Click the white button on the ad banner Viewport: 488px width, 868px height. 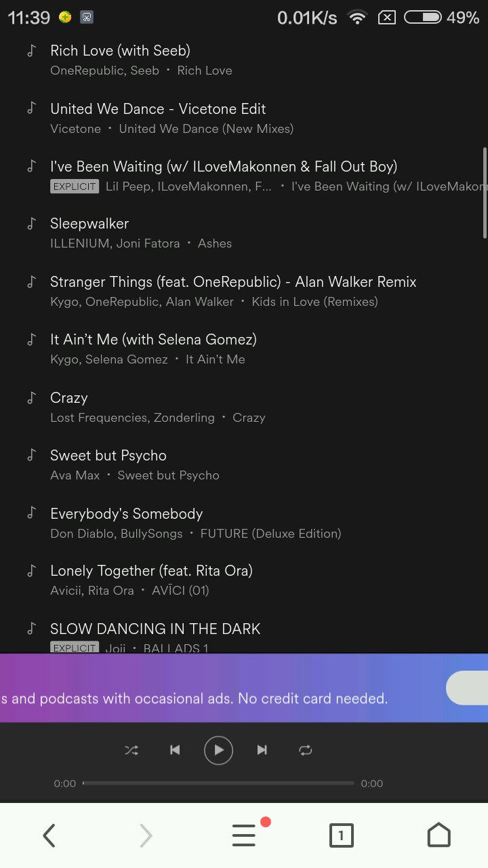click(x=467, y=688)
